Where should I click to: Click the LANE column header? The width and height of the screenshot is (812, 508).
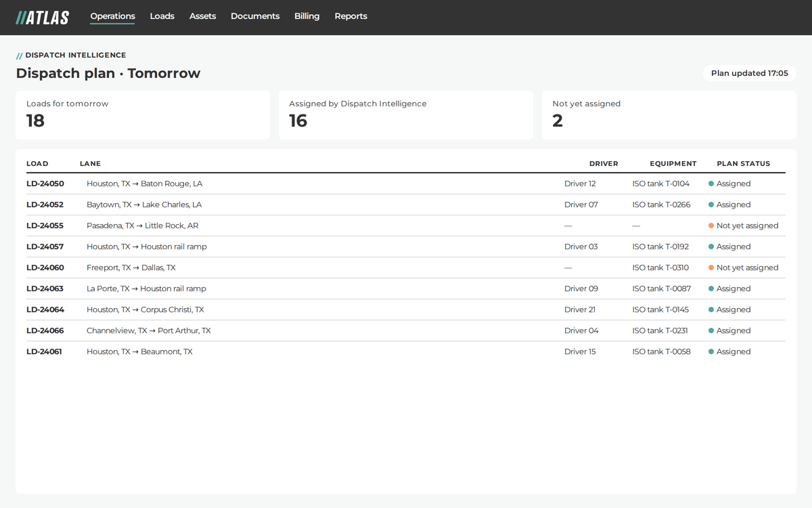[x=90, y=164]
